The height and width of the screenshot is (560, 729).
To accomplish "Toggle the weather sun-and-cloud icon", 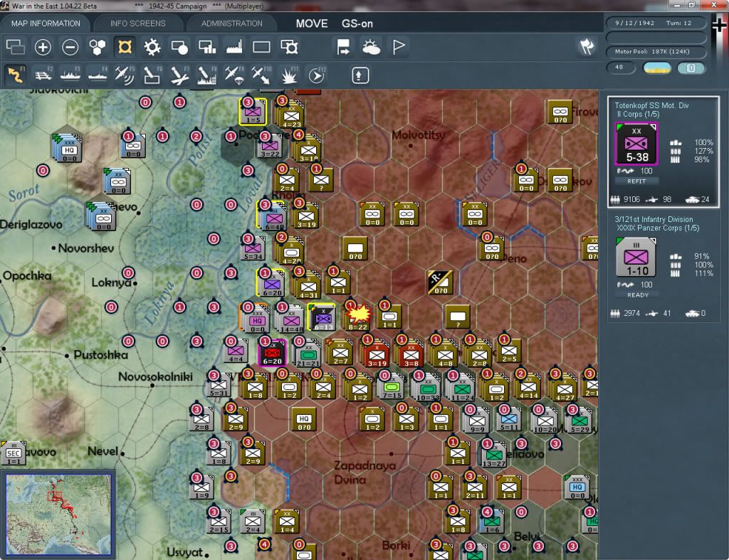I will (371, 47).
